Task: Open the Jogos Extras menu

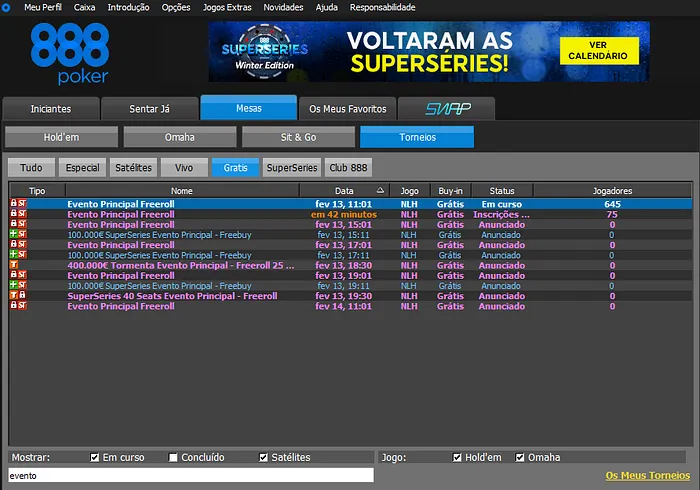Action: point(227,7)
